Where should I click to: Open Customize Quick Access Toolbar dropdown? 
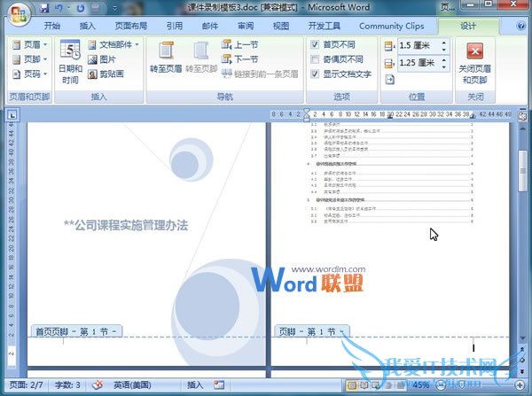tap(114, 8)
